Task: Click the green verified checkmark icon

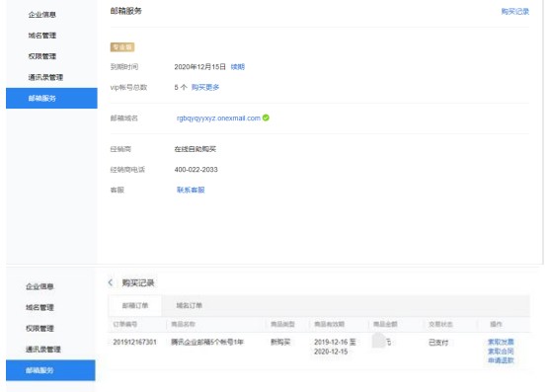Action: pyautogui.click(x=266, y=118)
